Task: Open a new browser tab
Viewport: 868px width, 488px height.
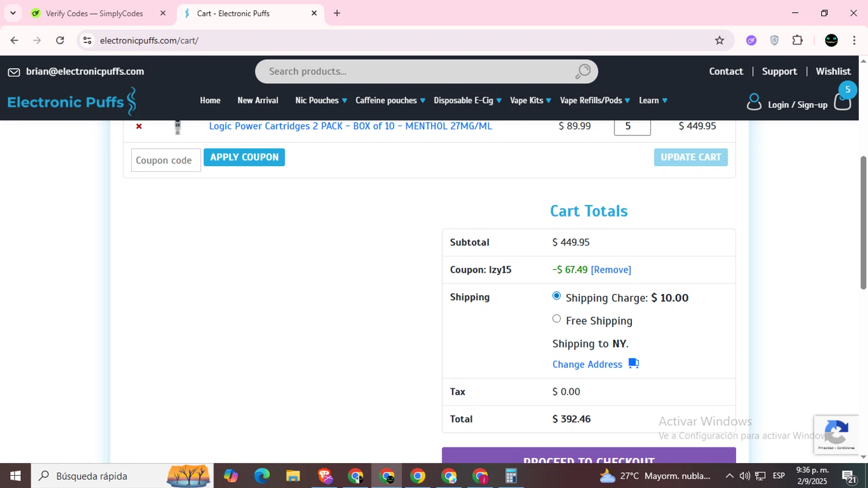Action: pyautogui.click(x=337, y=13)
